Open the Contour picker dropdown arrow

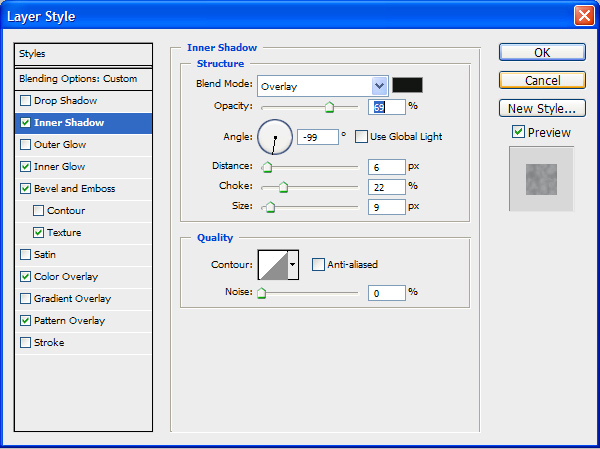coord(293,265)
